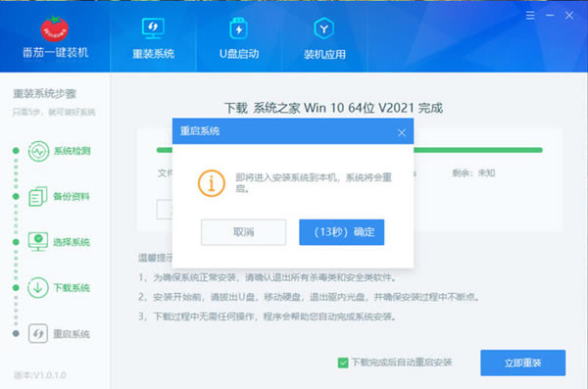Click the 系统检测 step icon
The height and width of the screenshot is (389, 588).
(38, 151)
